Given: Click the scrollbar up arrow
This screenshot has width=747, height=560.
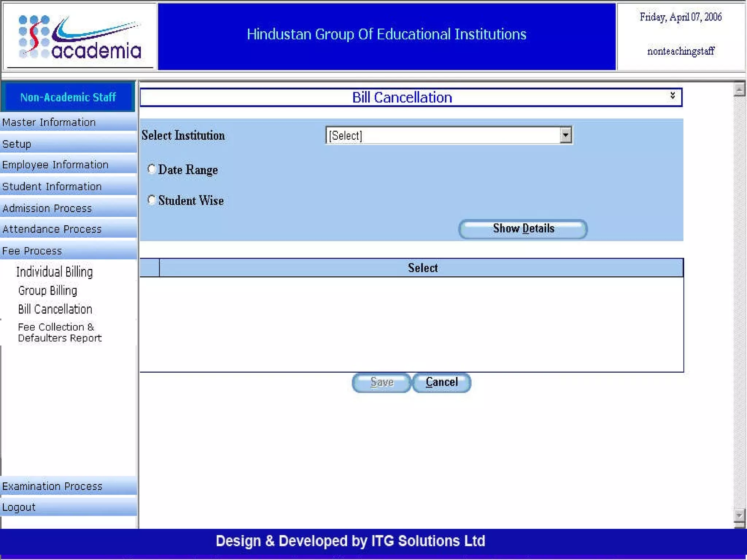Looking at the screenshot, I should coord(739,89).
